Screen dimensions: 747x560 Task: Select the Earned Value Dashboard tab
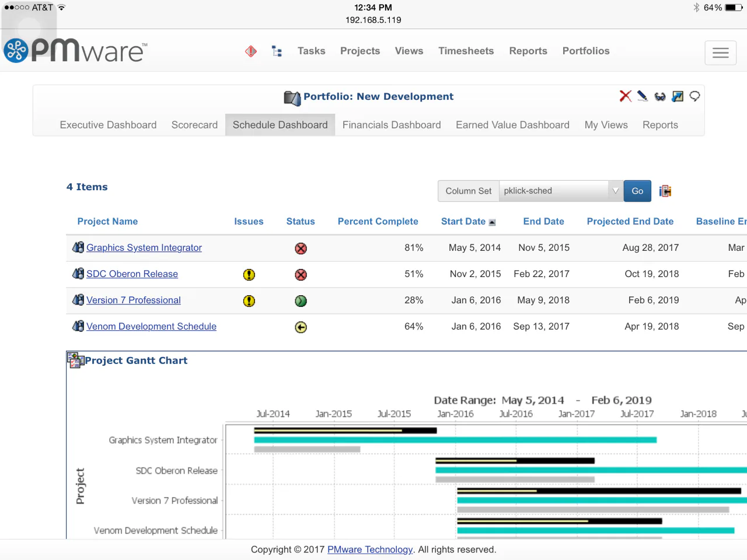click(x=512, y=125)
